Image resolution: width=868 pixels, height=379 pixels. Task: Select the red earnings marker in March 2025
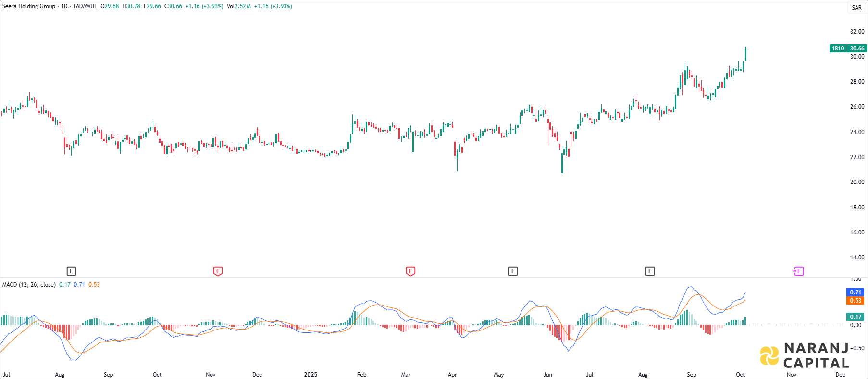coord(410,271)
